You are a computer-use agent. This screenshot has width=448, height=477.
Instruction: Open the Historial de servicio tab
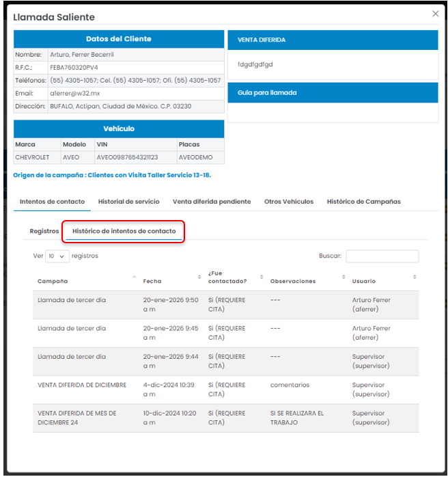(x=128, y=202)
